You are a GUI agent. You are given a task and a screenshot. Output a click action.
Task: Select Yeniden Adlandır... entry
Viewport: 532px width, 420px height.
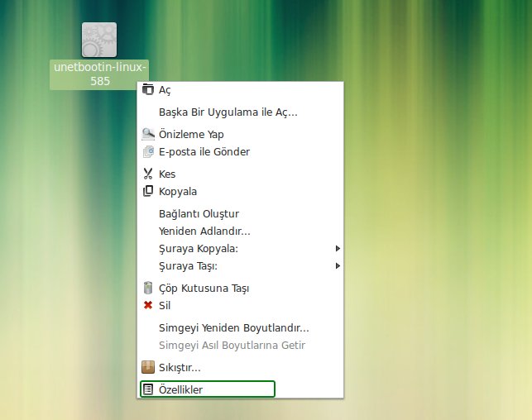[240, 231]
